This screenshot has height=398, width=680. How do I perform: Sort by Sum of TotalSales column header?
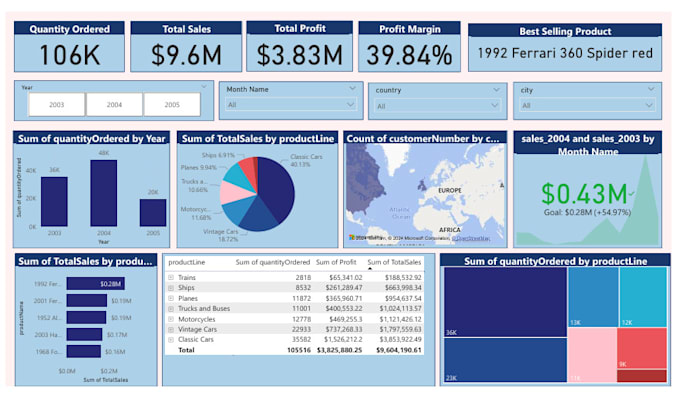394,262
